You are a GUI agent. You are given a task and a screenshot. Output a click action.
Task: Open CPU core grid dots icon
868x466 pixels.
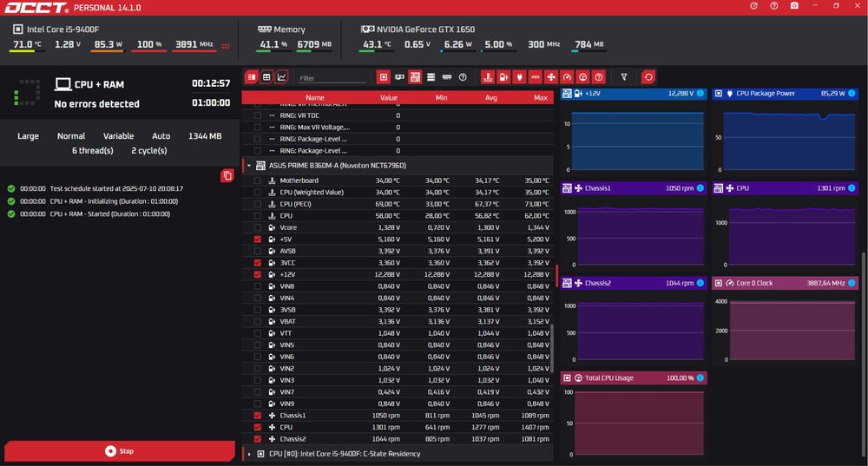tap(226, 46)
